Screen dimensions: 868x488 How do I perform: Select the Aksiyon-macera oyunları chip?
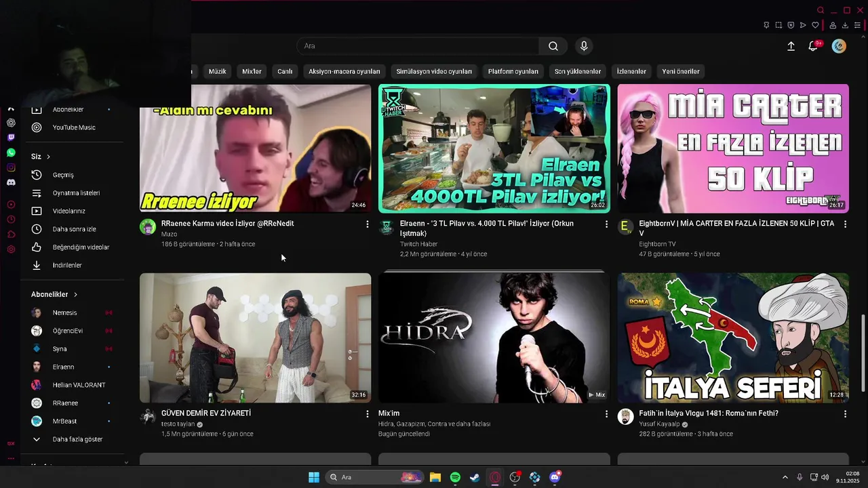pyautogui.click(x=344, y=71)
